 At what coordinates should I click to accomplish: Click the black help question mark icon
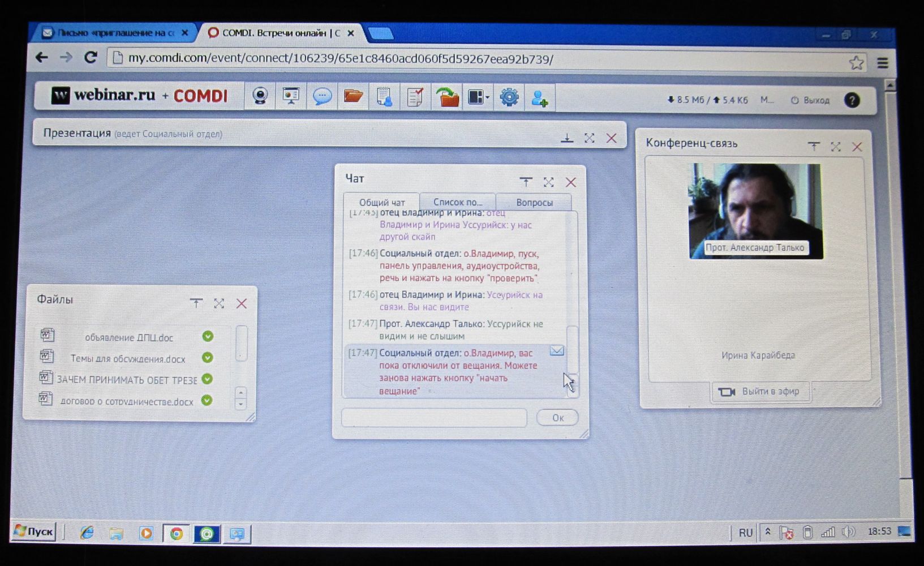click(x=852, y=100)
